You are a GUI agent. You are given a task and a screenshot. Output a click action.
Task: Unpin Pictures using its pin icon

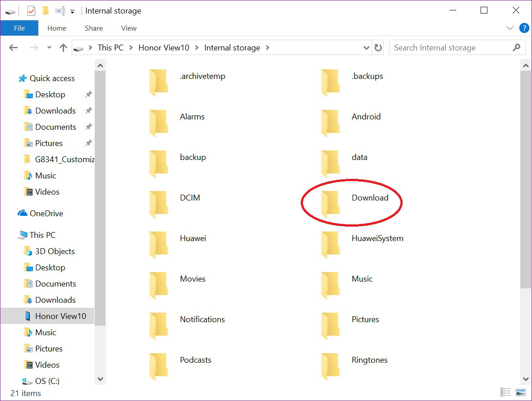pos(88,143)
